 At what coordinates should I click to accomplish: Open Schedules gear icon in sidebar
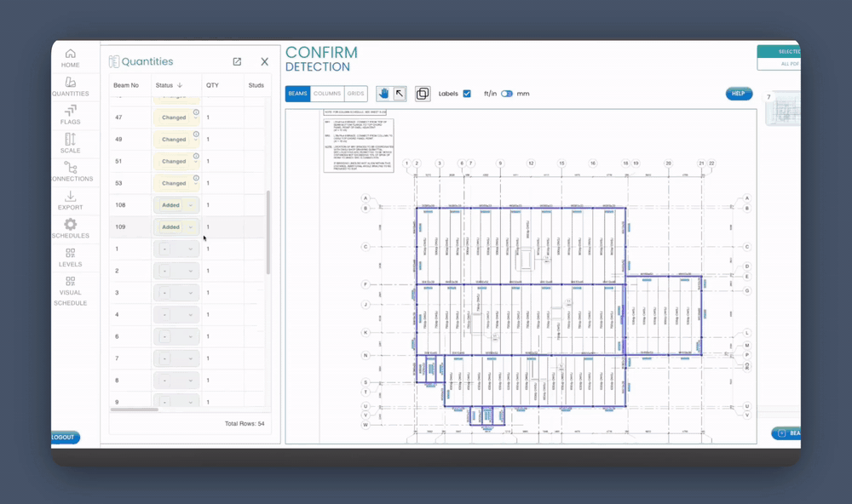(70, 228)
